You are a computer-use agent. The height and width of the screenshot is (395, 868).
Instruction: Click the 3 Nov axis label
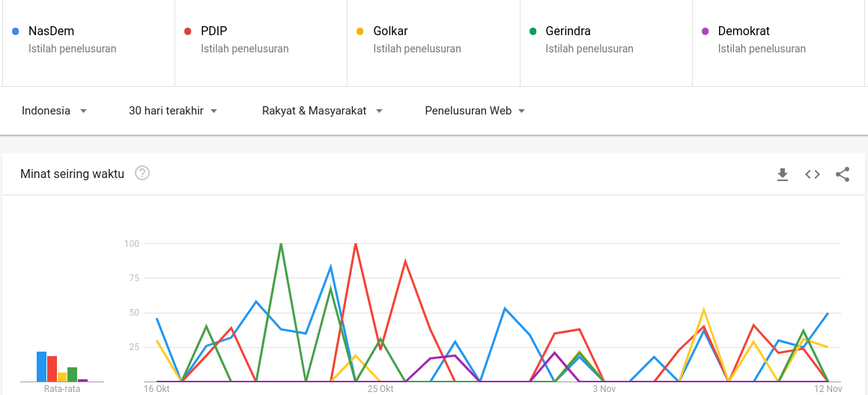pyautogui.click(x=604, y=389)
